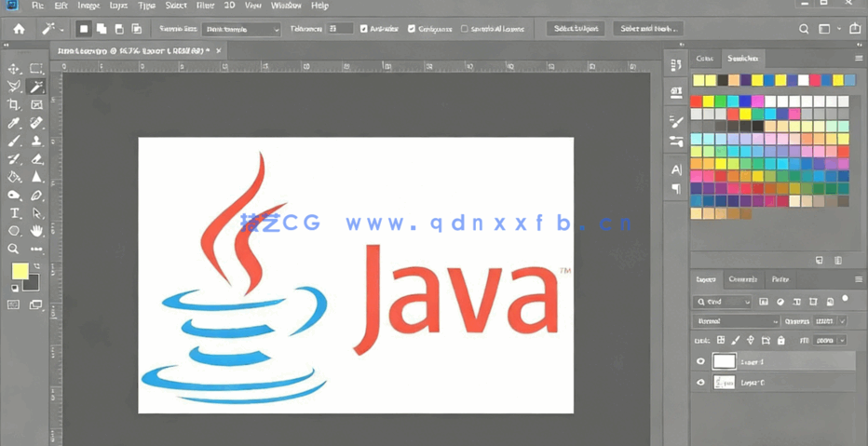Choose the Type tool
This screenshot has width=868, height=446.
pos(14,213)
